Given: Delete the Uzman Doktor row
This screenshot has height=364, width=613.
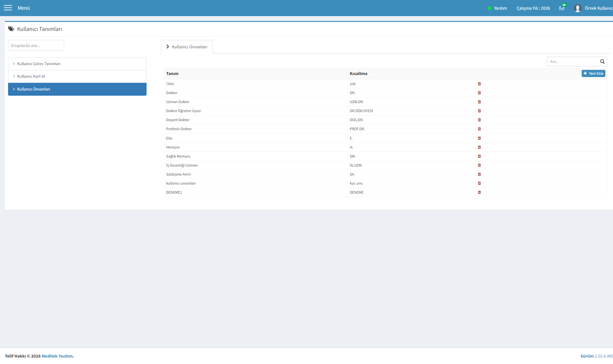Looking at the screenshot, I should (x=479, y=102).
